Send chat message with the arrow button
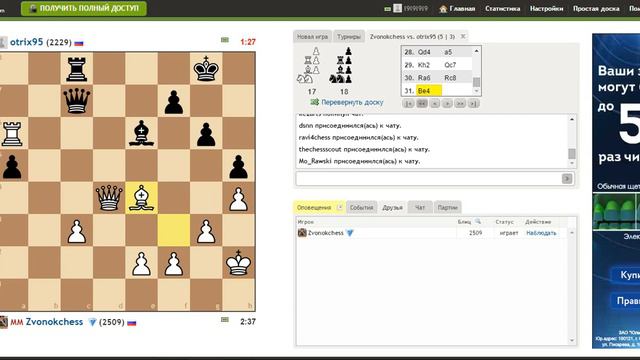640x360 pixels. [x=567, y=178]
